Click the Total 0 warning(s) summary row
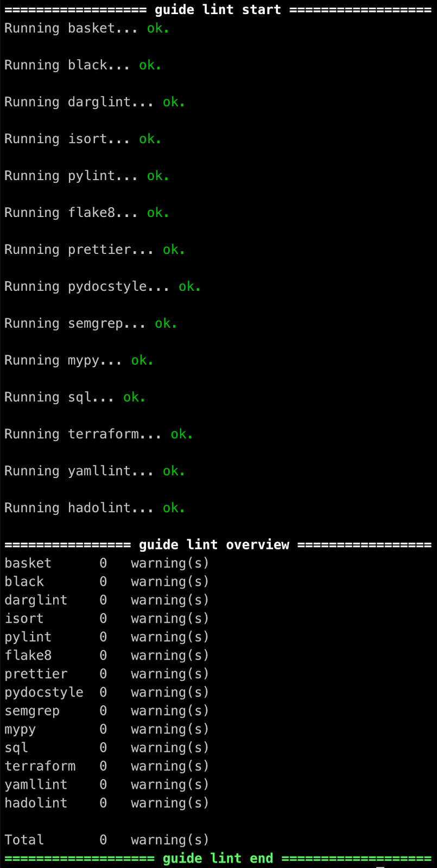This screenshot has width=437, height=868. point(106,840)
